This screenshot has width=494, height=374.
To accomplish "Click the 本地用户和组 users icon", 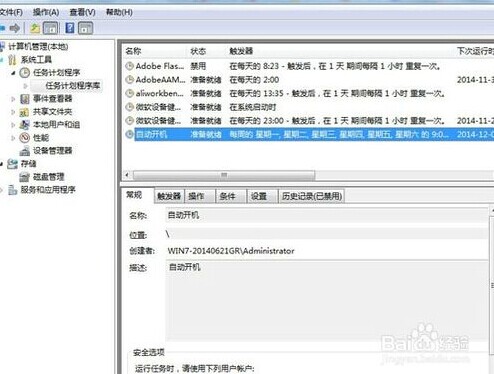I will (25, 125).
